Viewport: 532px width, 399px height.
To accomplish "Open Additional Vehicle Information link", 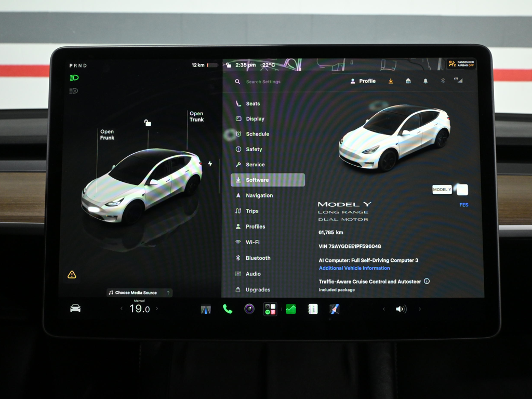I will tap(354, 268).
